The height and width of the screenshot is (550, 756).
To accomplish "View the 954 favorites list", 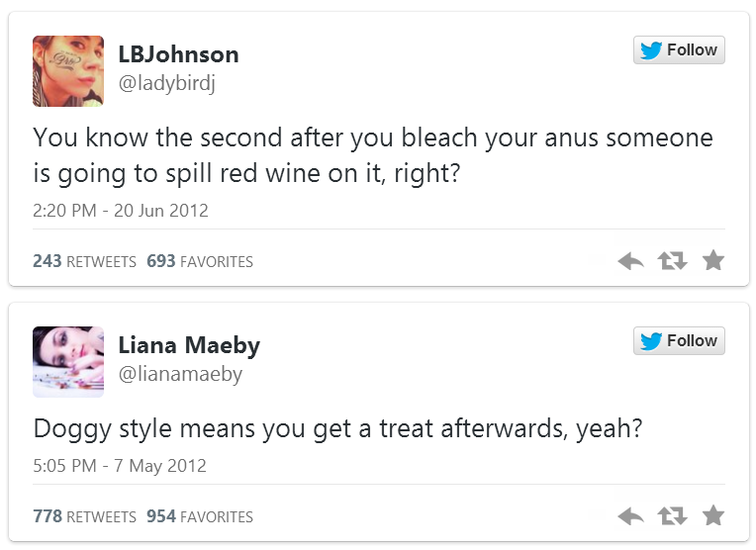I will (x=200, y=517).
